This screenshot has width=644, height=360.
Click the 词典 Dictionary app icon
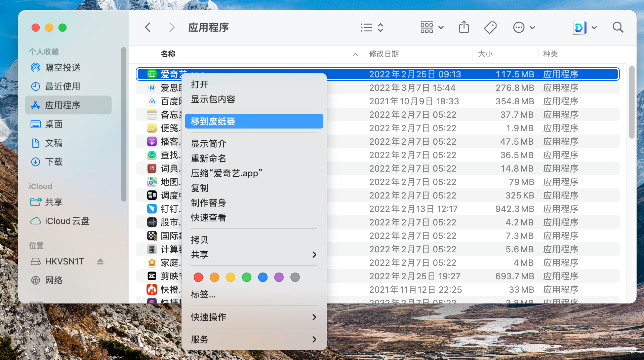click(152, 168)
